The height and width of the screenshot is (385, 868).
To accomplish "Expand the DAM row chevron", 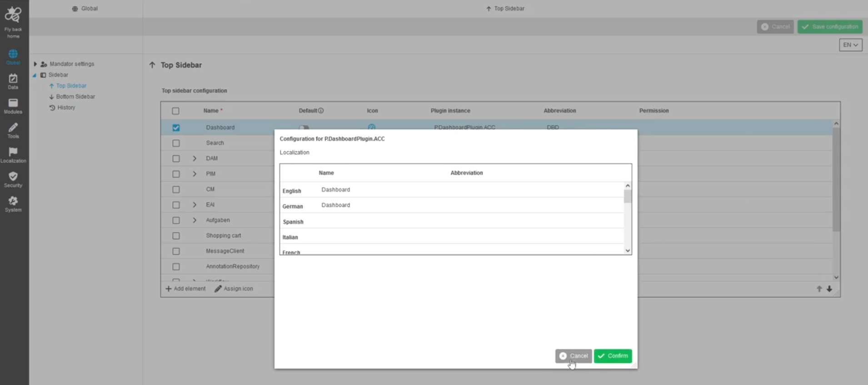I will [x=195, y=158].
